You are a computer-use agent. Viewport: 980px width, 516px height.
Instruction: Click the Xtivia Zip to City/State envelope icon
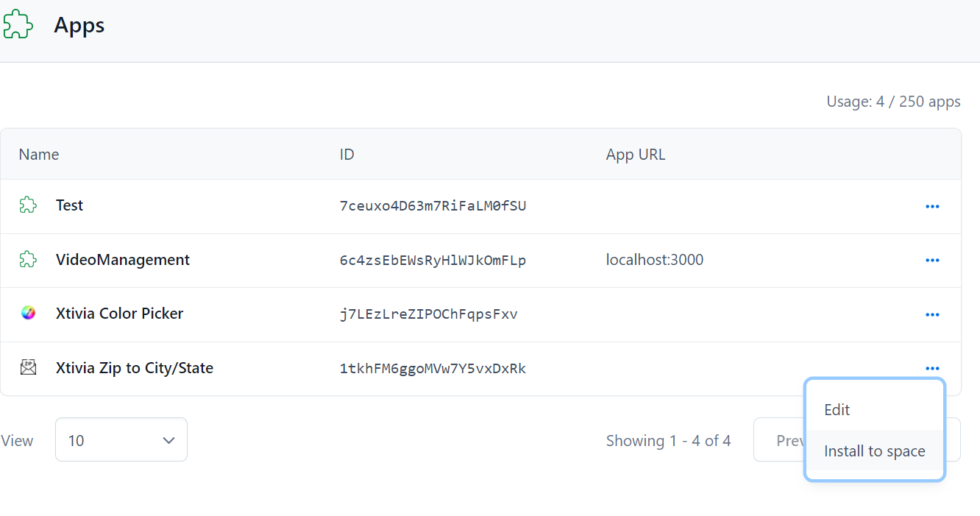coord(28,368)
